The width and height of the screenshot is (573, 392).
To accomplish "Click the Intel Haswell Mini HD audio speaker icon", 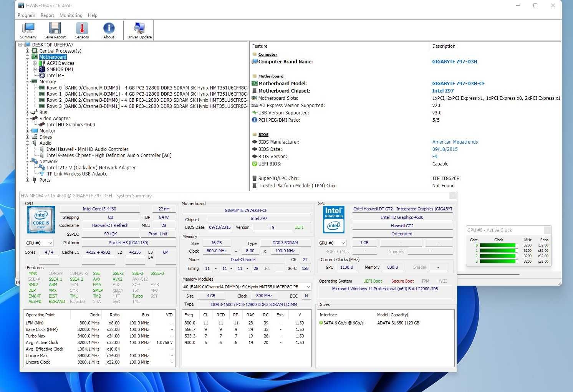I will tap(42, 149).
